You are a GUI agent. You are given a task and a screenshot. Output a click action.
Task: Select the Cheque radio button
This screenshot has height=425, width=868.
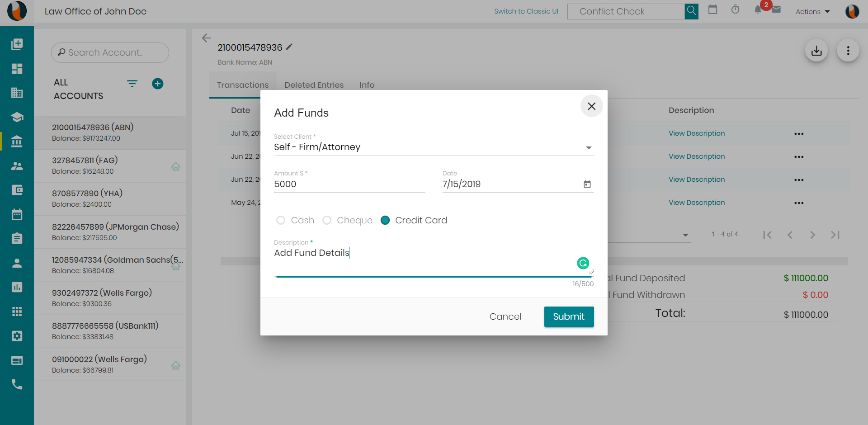327,220
